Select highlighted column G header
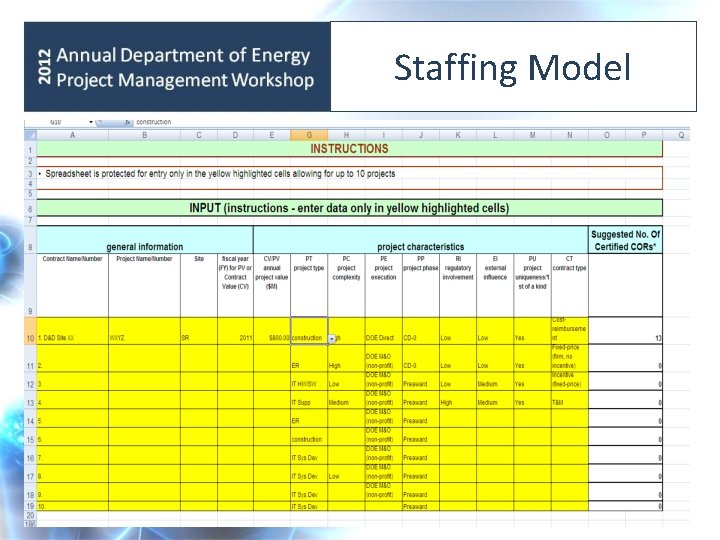The image size is (720, 540). pyautogui.click(x=309, y=135)
